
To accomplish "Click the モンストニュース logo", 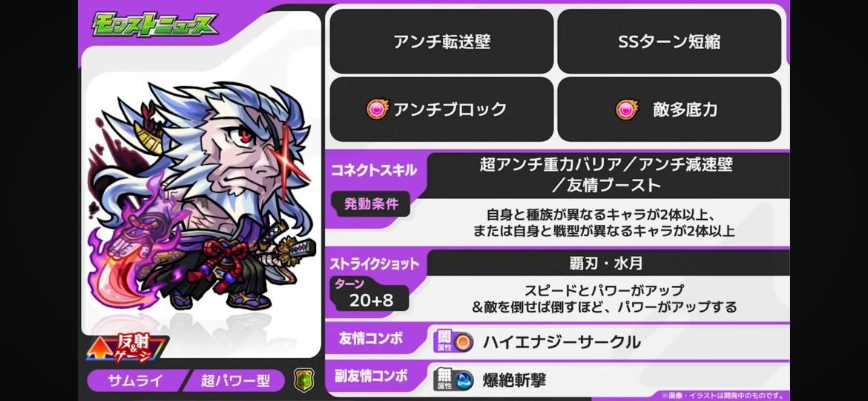I will 154,25.
